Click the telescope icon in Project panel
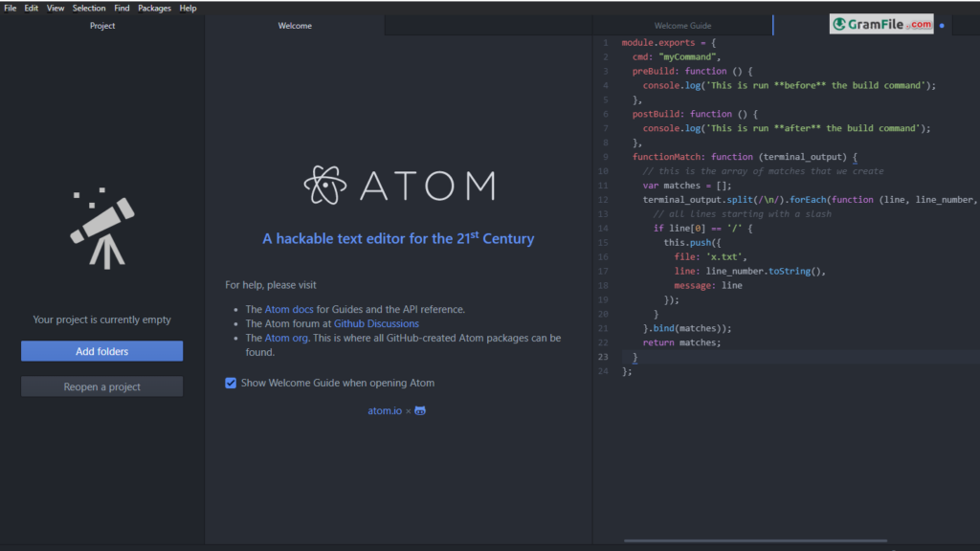Viewport: 980px width, 551px height. click(x=100, y=228)
